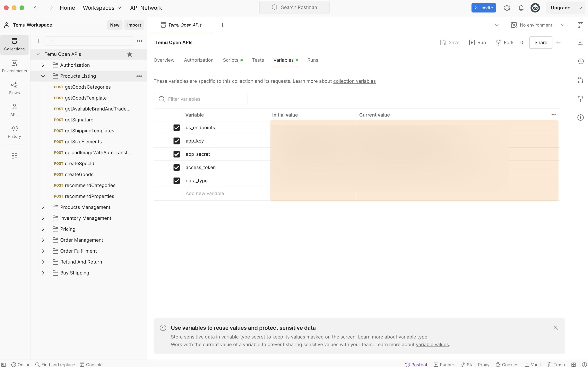Image resolution: width=588 pixels, height=367 pixels.
Task: Disable the data_type variable checkbox
Action: [x=177, y=181]
